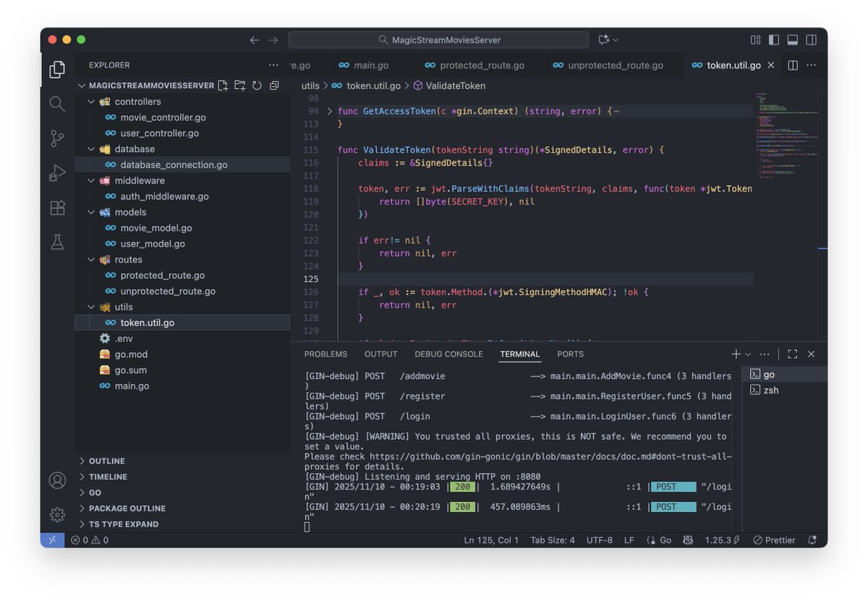Viewport: 868px width, 601px height.
Task: Click the New File icon in Explorer
Action: click(223, 85)
